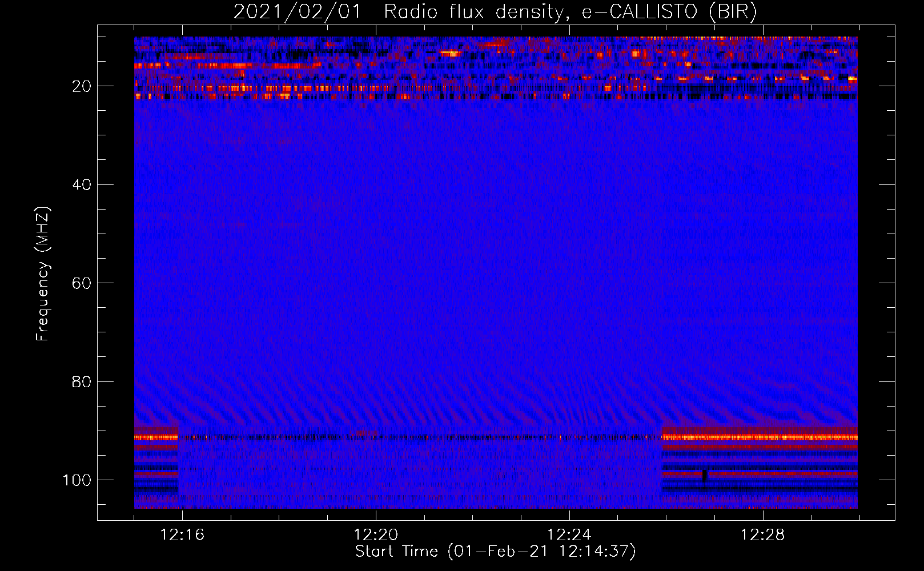Click the 'Start Time (01-Feb-21 12:14:37)' label
Viewport: 924px width, 571px height.
495,552
